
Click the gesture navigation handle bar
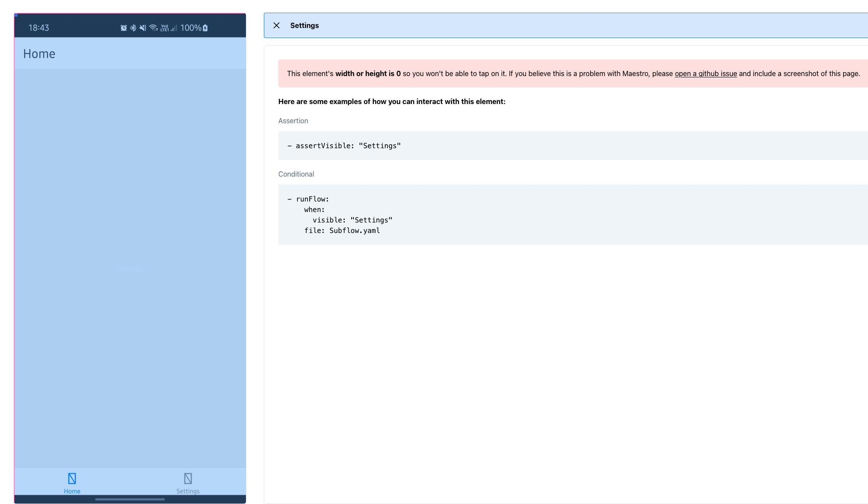click(x=130, y=499)
